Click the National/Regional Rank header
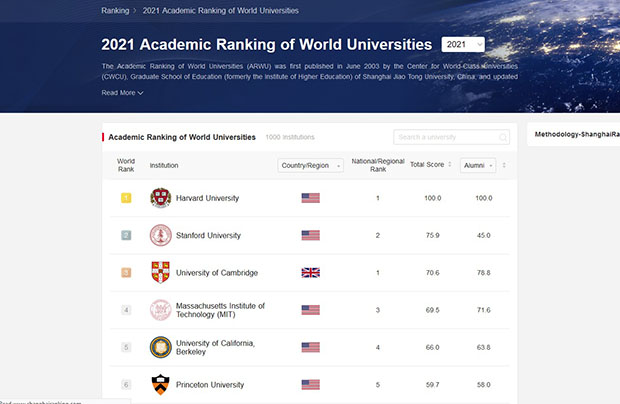This screenshot has height=404, width=620. pyautogui.click(x=378, y=165)
